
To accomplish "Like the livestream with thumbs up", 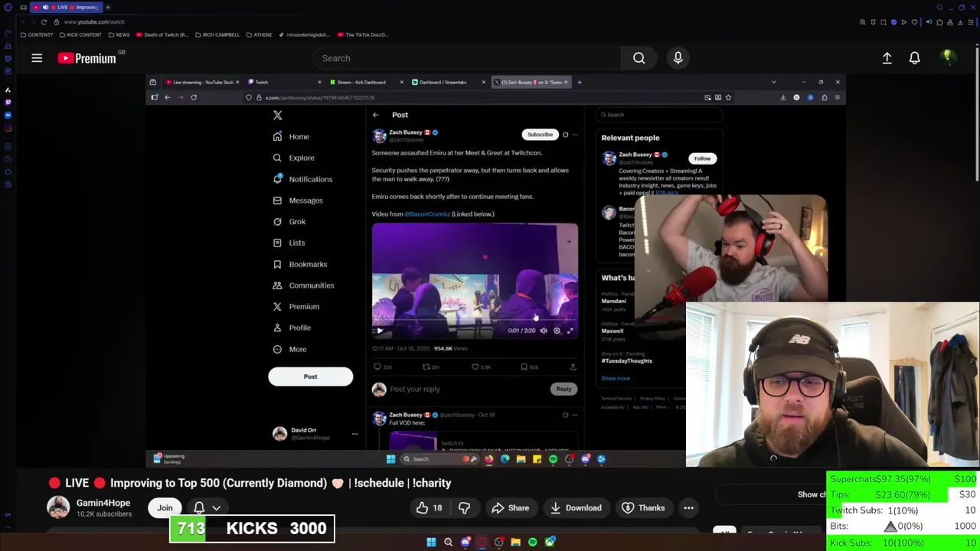I will point(430,508).
